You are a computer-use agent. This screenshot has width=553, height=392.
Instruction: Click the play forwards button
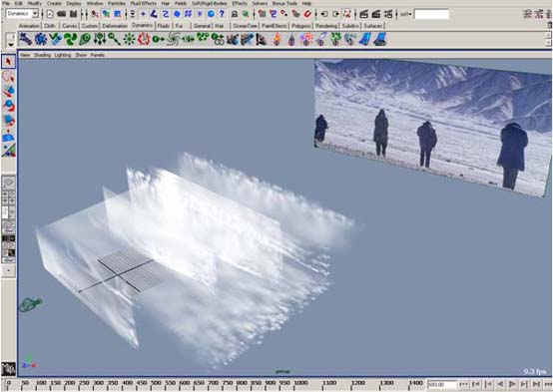pyautogui.click(x=512, y=384)
